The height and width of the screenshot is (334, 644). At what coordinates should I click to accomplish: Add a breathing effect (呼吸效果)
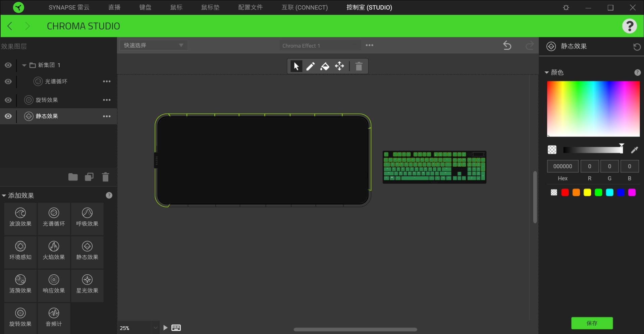pyautogui.click(x=87, y=219)
